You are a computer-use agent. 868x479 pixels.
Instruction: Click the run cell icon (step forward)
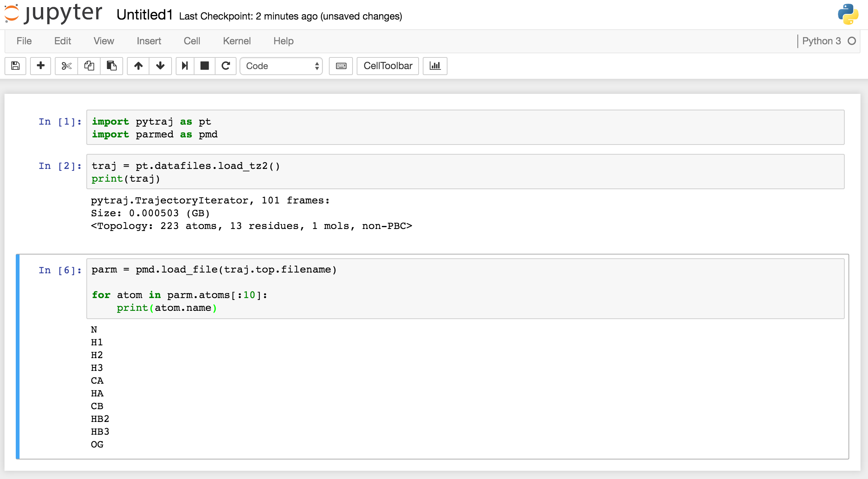point(185,65)
